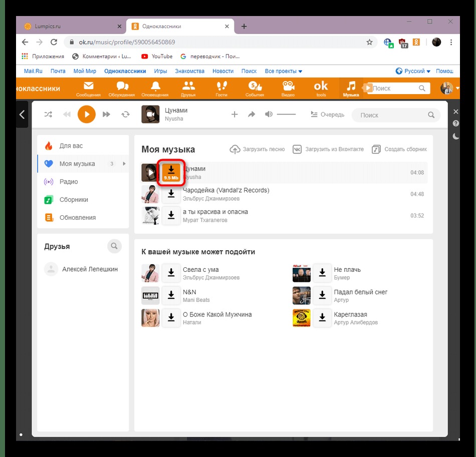Click Загрузить из Вконтакте
Image resolution: width=476 pixels, height=457 pixels.
328,149
